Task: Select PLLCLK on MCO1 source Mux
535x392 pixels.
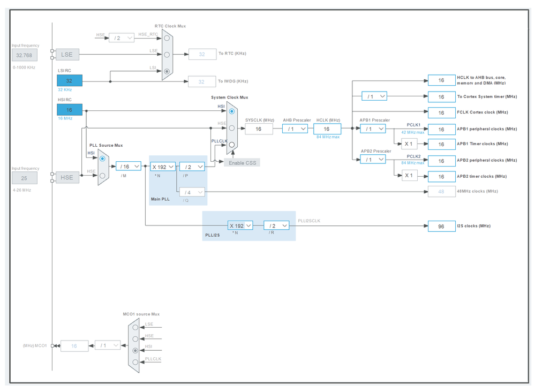Action: click(135, 362)
